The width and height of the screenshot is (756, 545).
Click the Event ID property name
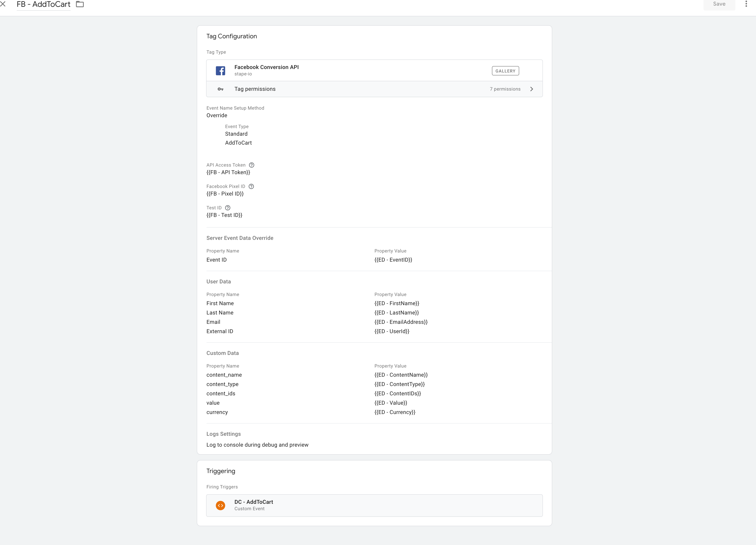(x=216, y=259)
